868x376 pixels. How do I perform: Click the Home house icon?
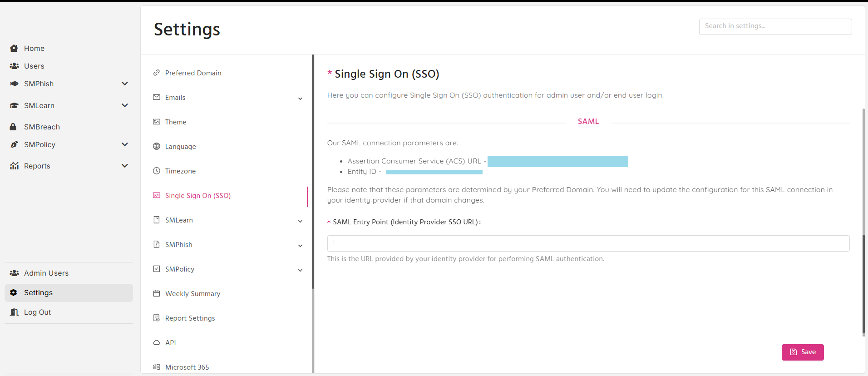pyautogui.click(x=14, y=48)
